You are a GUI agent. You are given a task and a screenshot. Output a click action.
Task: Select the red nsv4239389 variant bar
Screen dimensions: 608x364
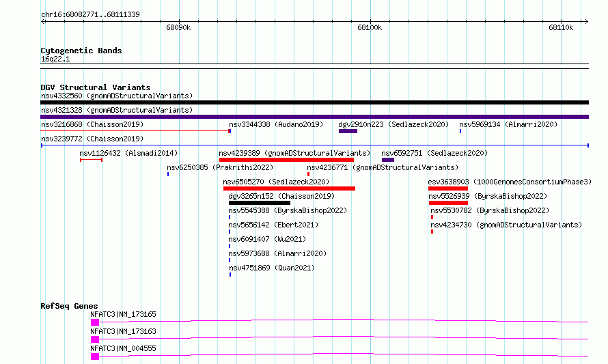click(286, 160)
